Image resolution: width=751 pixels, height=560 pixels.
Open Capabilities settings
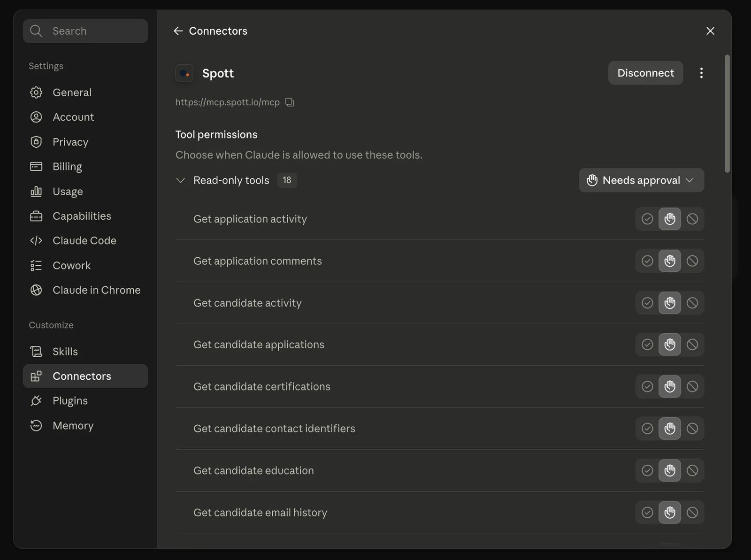click(x=85, y=216)
